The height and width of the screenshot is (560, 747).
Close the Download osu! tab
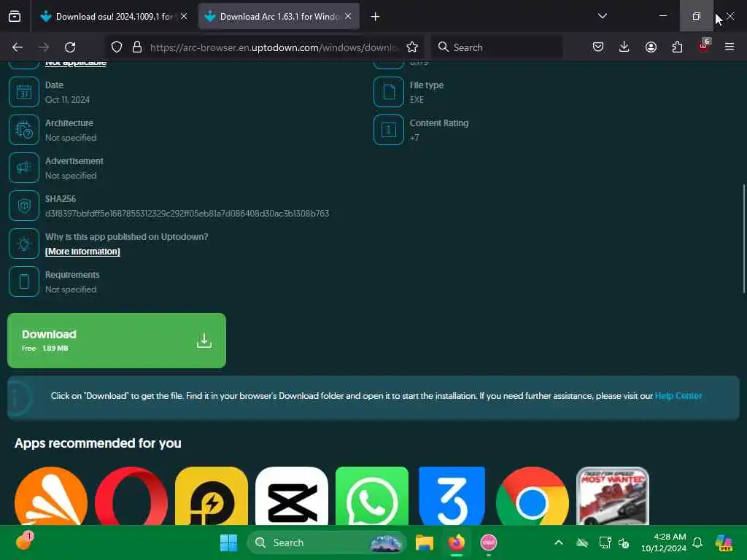coord(184,16)
